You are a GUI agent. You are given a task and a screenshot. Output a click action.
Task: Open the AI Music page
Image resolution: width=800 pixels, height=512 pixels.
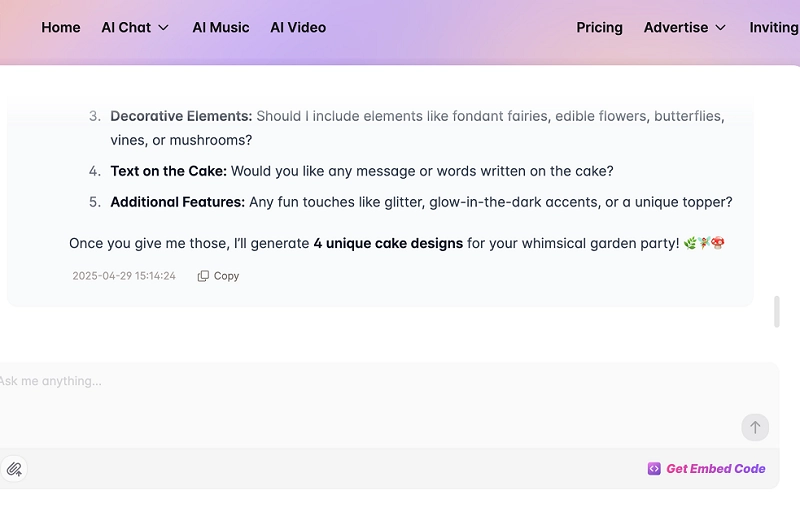tap(221, 28)
